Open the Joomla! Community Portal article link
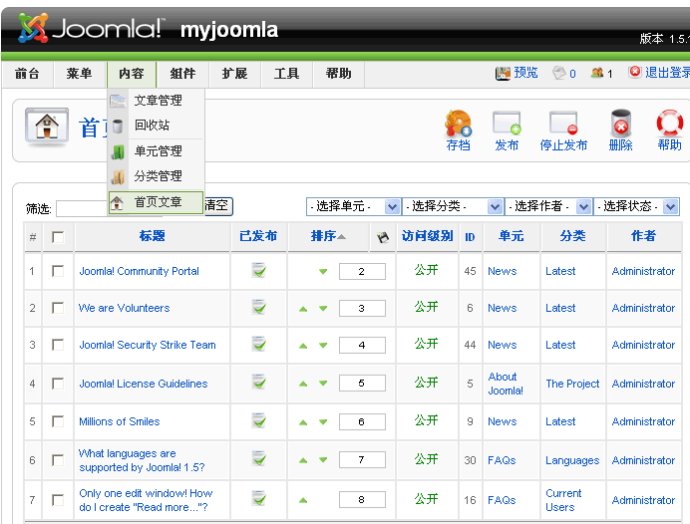This screenshot has width=690, height=524. [139, 271]
